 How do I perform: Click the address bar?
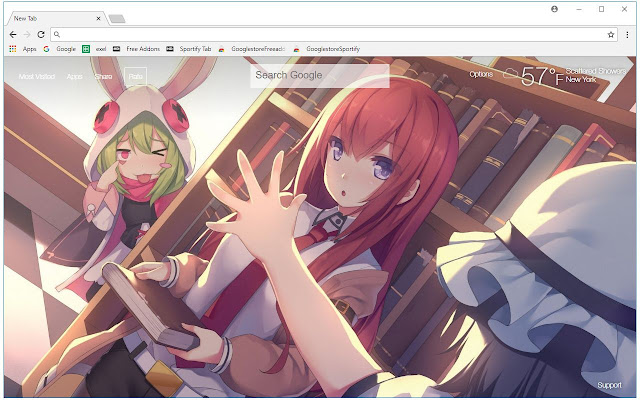(334, 35)
